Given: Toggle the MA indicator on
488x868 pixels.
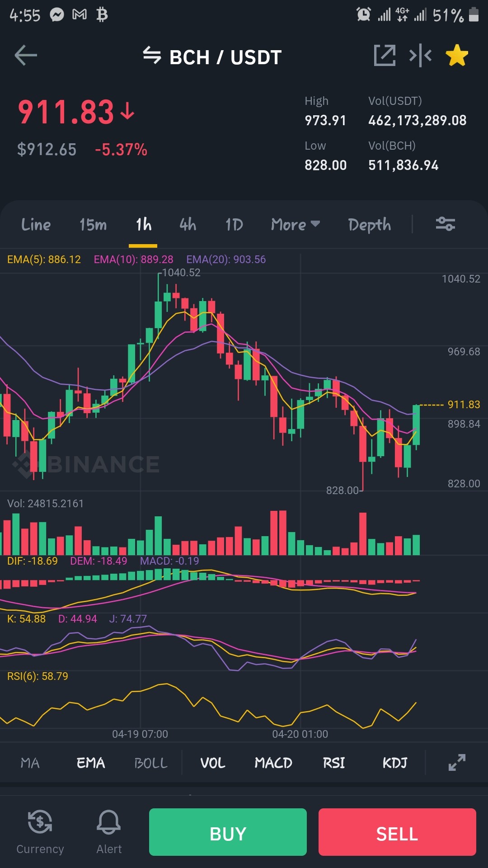Looking at the screenshot, I should (x=30, y=763).
